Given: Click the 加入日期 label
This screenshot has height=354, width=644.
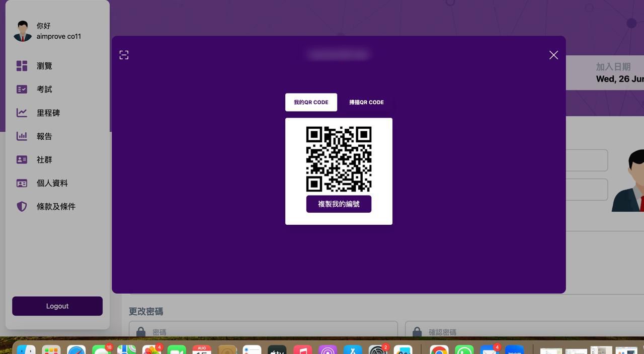Looking at the screenshot, I should [x=613, y=66].
